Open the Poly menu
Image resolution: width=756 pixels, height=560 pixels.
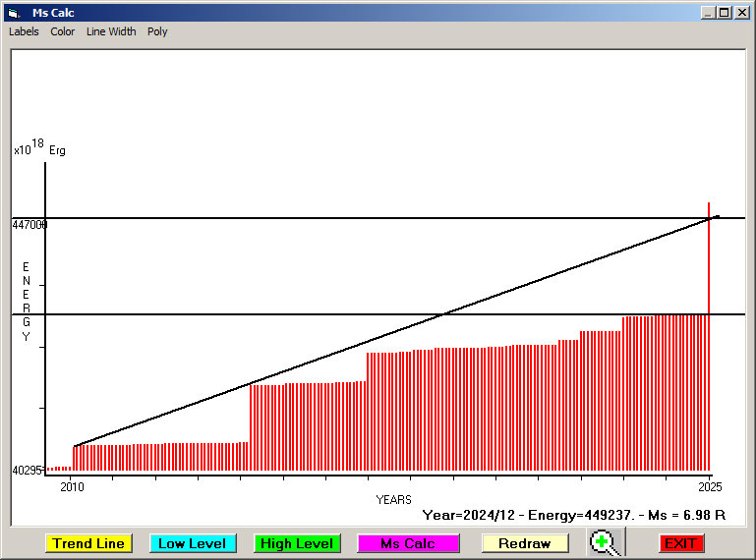(157, 31)
